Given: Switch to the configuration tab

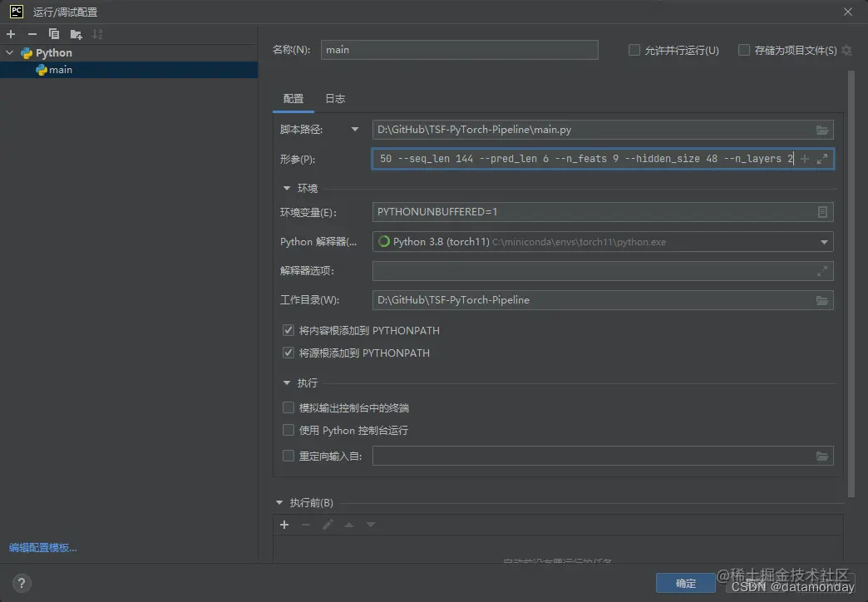Looking at the screenshot, I should [x=293, y=99].
